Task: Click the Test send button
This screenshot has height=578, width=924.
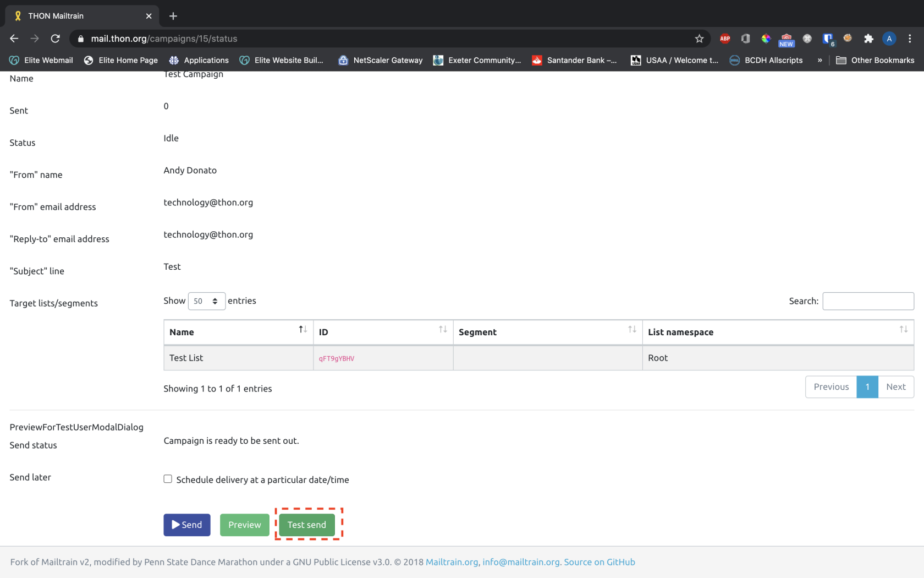Action: click(x=307, y=525)
